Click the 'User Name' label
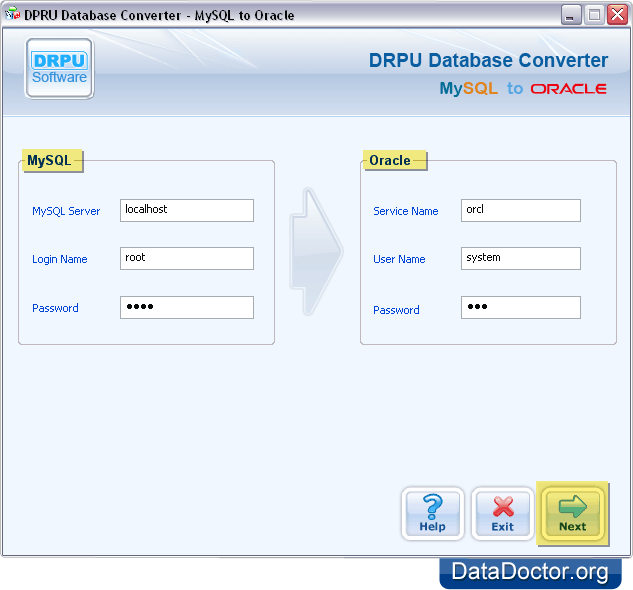 pos(399,259)
